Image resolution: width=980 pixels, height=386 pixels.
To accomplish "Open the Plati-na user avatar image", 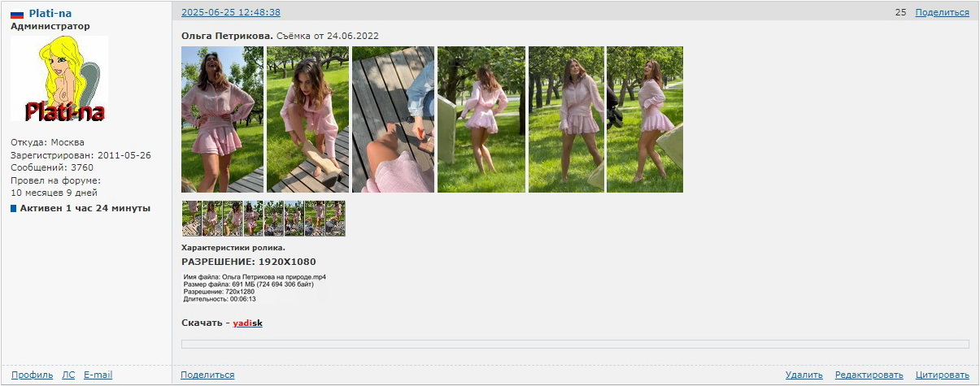I will click(59, 79).
